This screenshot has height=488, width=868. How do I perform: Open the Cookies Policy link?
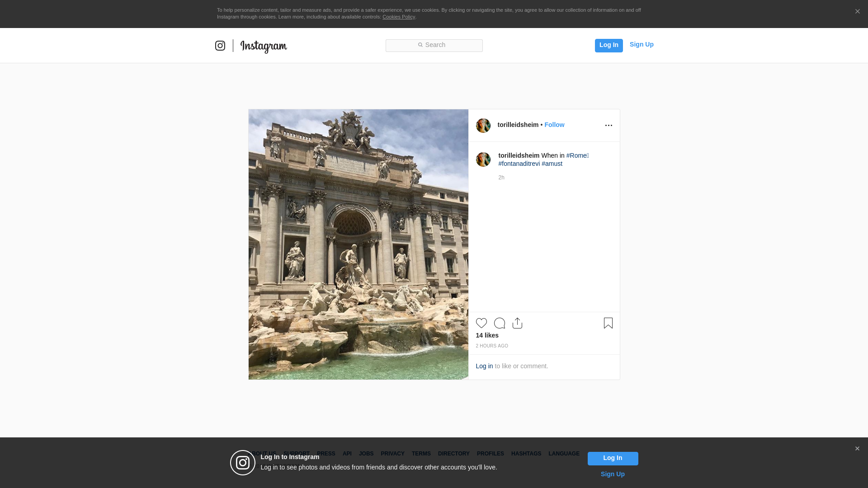point(398,17)
